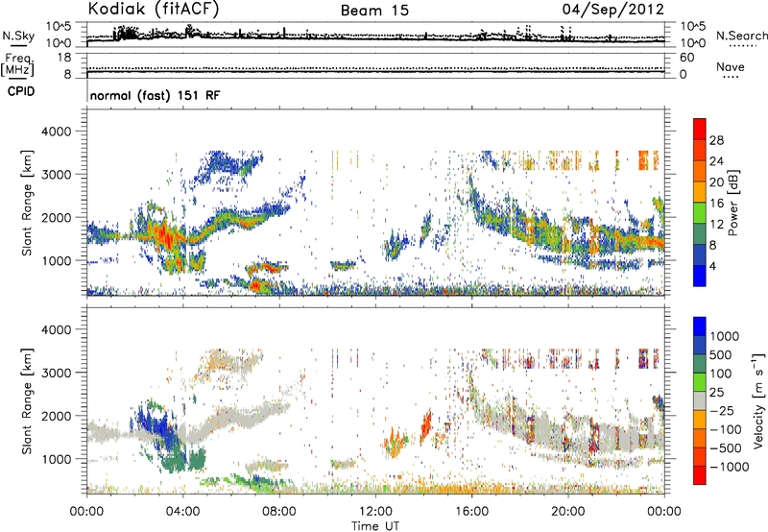Click the orange-red velocity streak near 14:00
Screen dimensions: 768x532
click(x=426, y=424)
